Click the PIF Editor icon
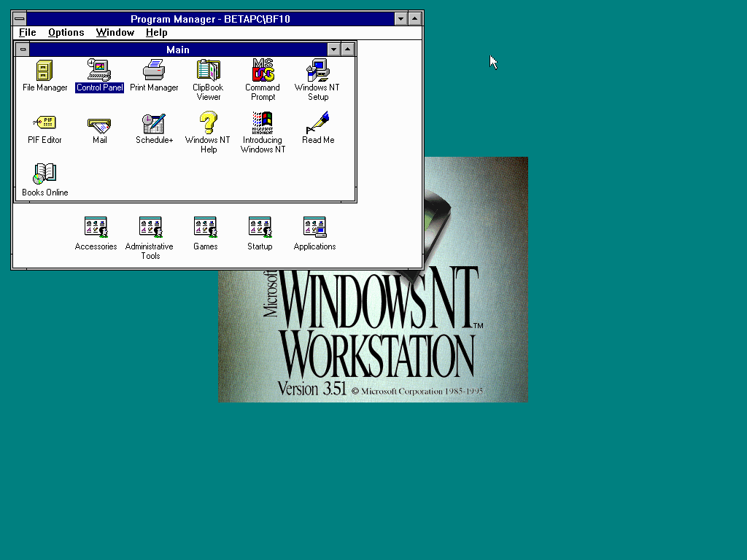This screenshot has height=560, width=747. (x=44, y=123)
